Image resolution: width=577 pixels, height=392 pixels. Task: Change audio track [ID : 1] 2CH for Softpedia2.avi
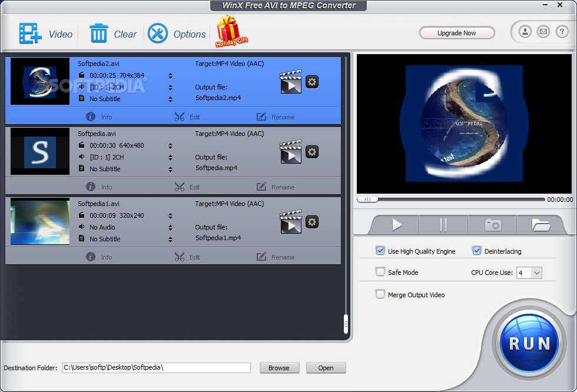[170, 88]
